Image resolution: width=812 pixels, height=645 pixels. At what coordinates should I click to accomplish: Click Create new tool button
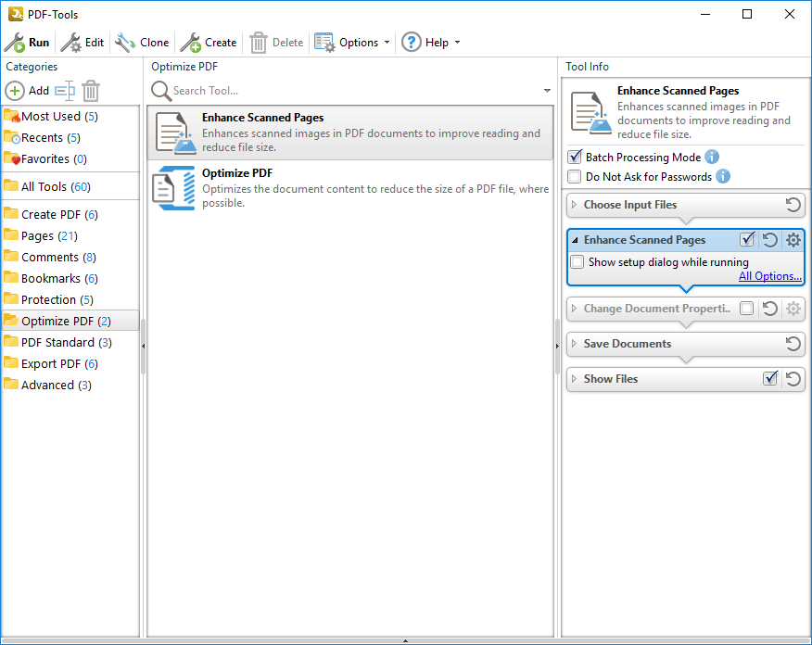tap(209, 43)
